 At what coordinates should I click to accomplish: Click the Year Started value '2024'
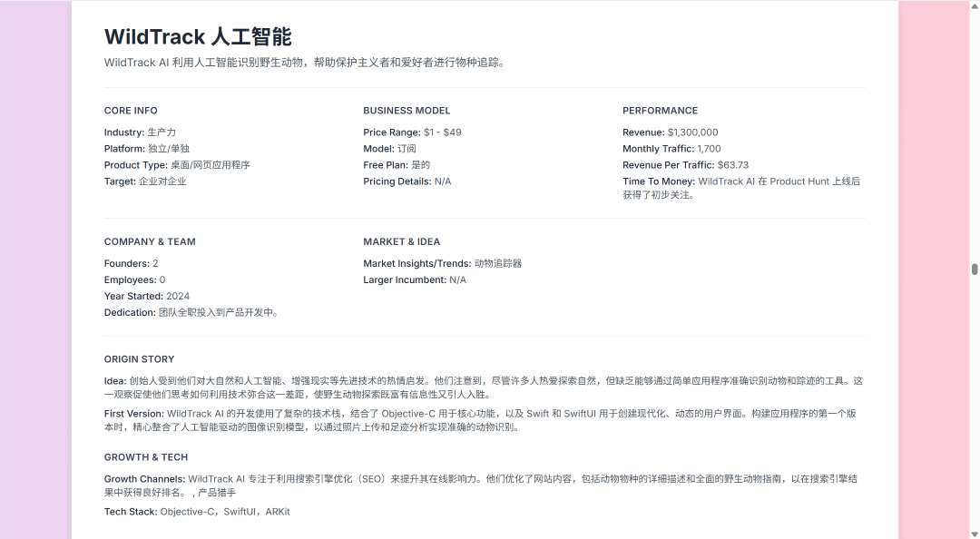tap(178, 297)
